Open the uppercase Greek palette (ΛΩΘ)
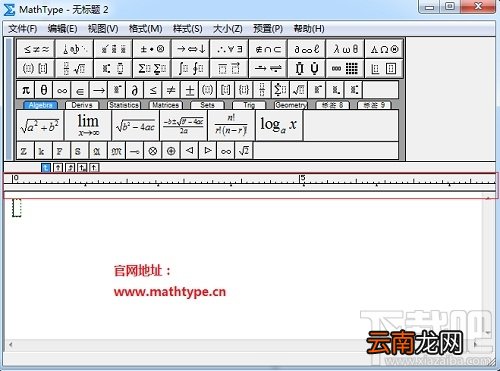Viewport: 500px width, 371px height. [384, 49]
